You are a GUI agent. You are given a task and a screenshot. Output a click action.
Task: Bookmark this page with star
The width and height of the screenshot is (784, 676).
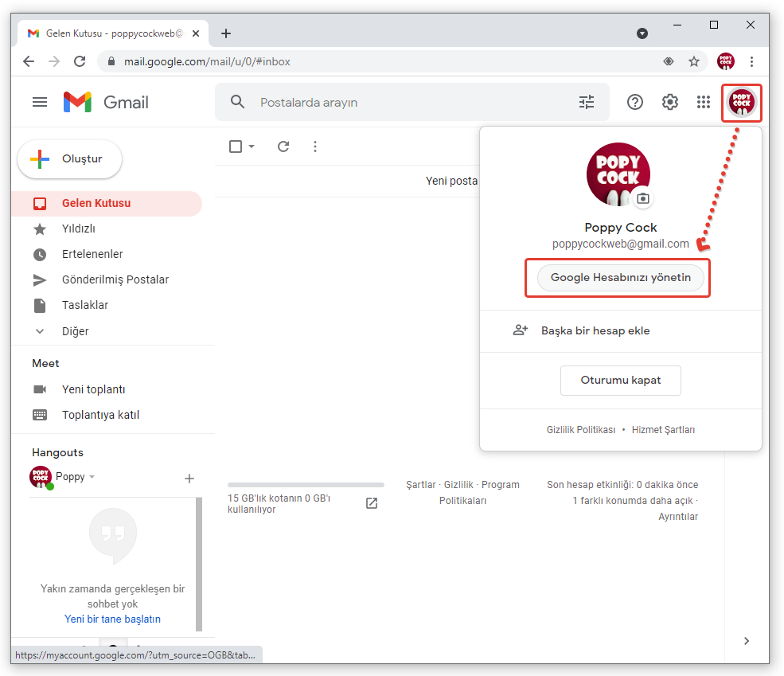pos(693,61)
